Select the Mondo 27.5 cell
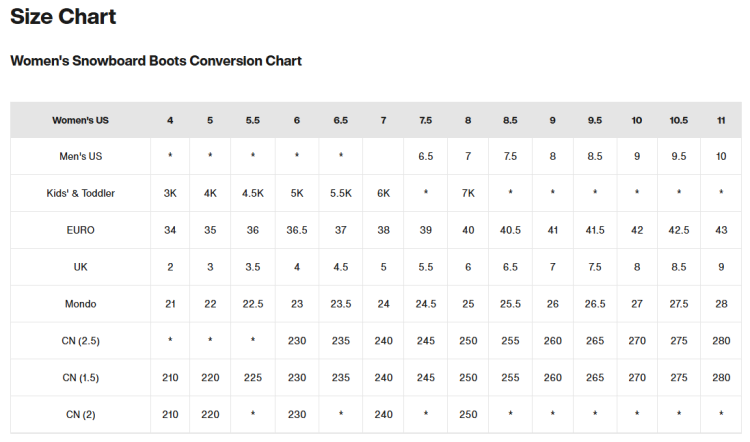Image resolution: width=750 pixels, height=442 pixels. [x=678, y=304]
